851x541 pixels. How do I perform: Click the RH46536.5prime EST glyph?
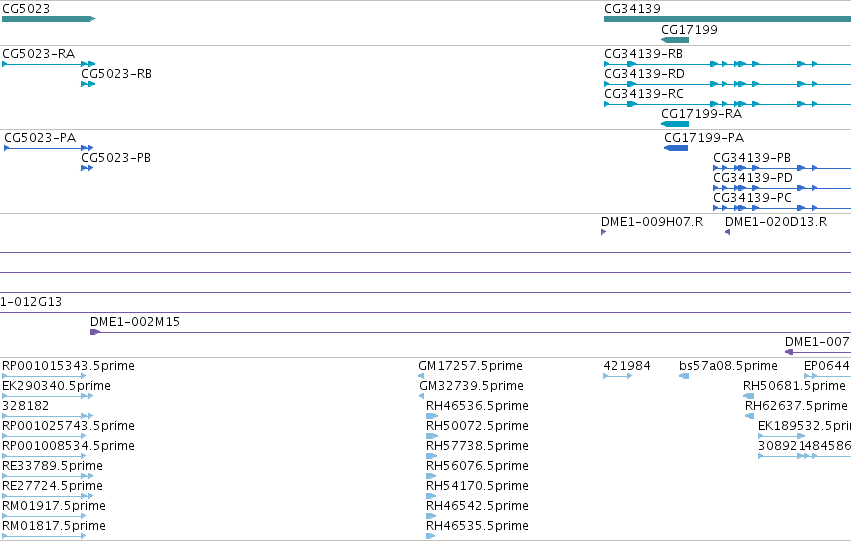pyautogui.click(x=432, y=416)
